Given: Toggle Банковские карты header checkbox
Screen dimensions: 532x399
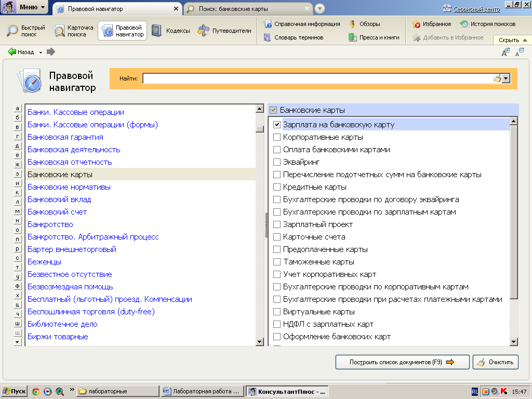Looking at the screenshot, I should pos(273,110).
